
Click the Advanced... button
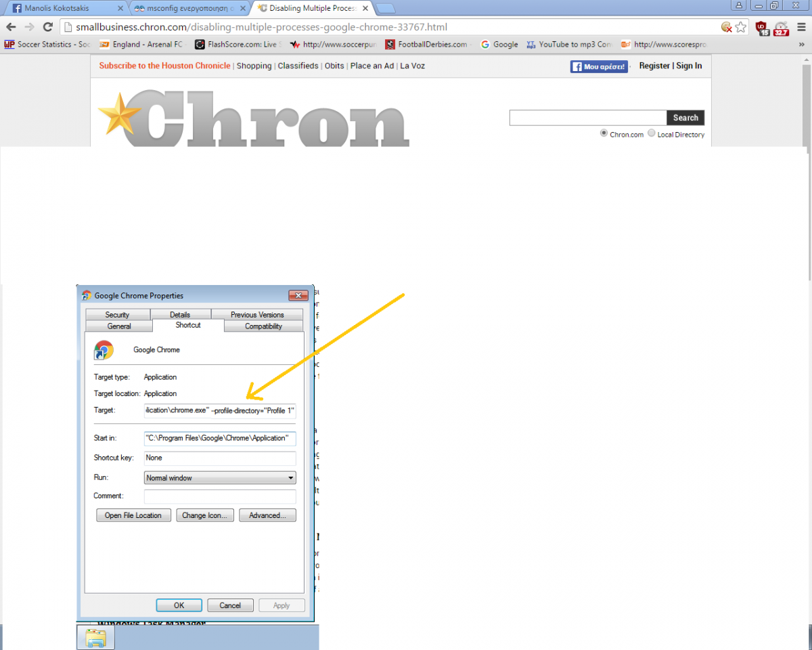(x=267, y=515)
